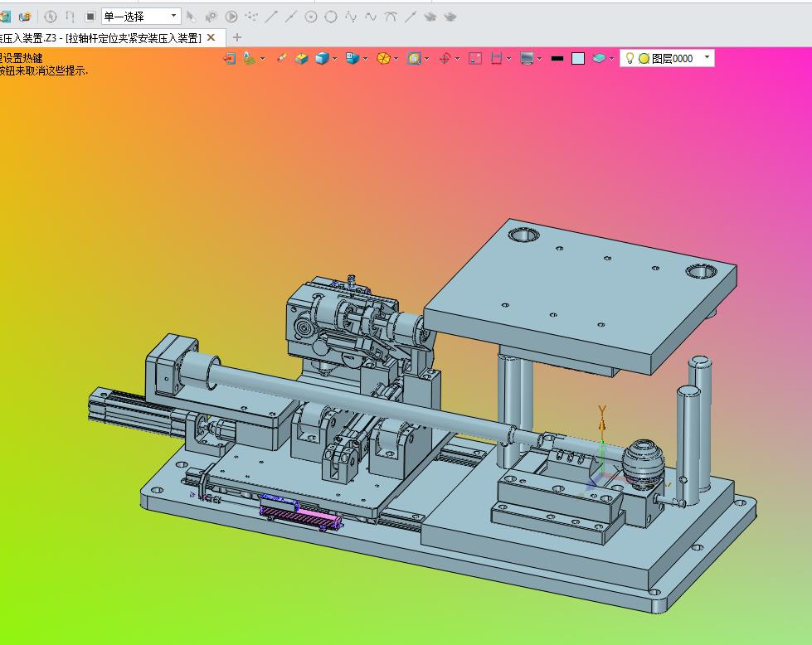Enable the tangent arc snap icon
This screenshot has width=812, height=645.
391,17
